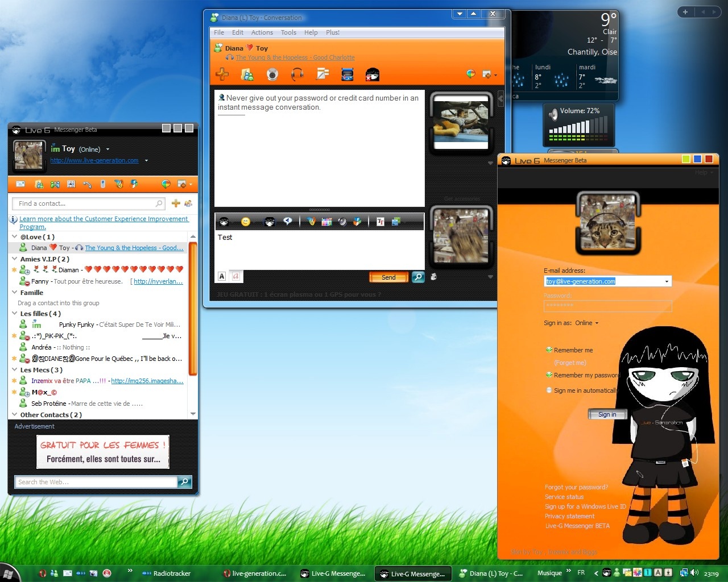Click the colored cubes icon in contact list toolbar
Viewport: 728px width, 582px height.
[x=134, y=184]
